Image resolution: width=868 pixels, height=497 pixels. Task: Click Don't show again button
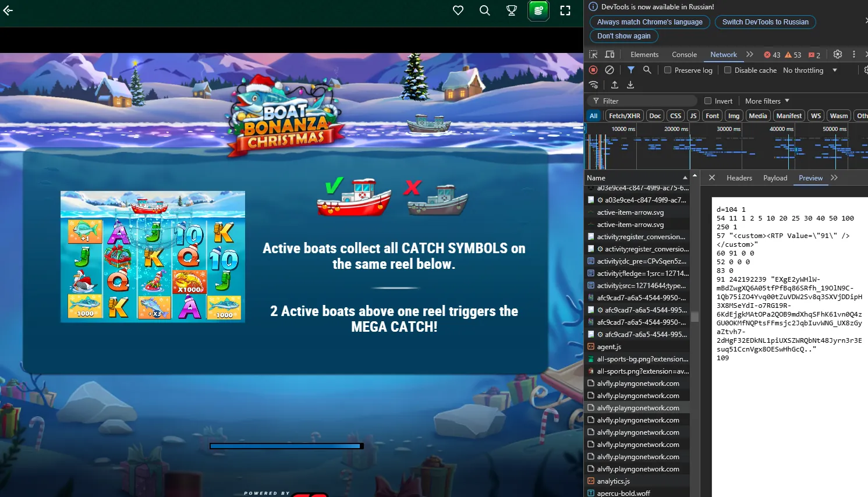tap(623, 36)
